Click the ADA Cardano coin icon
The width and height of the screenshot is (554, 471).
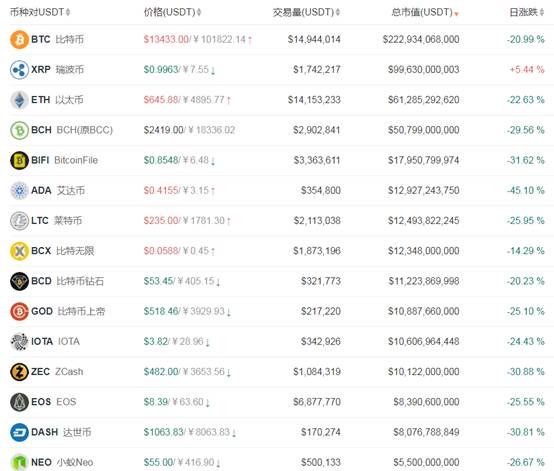pos(19,191)
